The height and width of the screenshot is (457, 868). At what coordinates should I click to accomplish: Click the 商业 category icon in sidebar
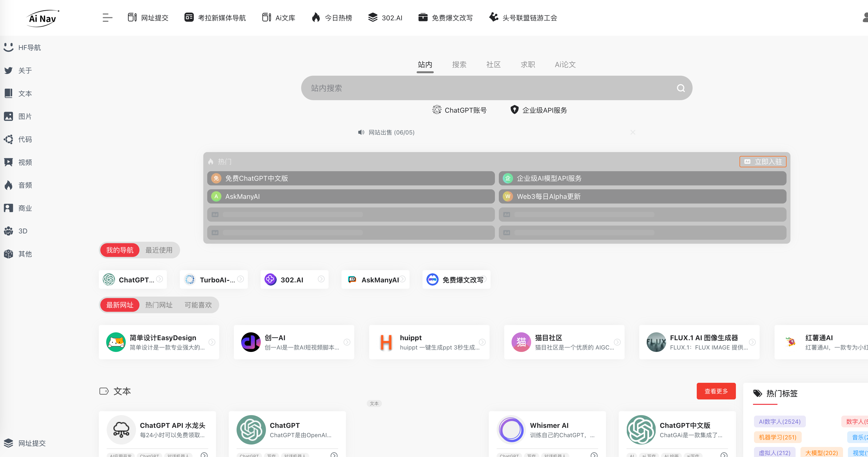tap(8, 208)
